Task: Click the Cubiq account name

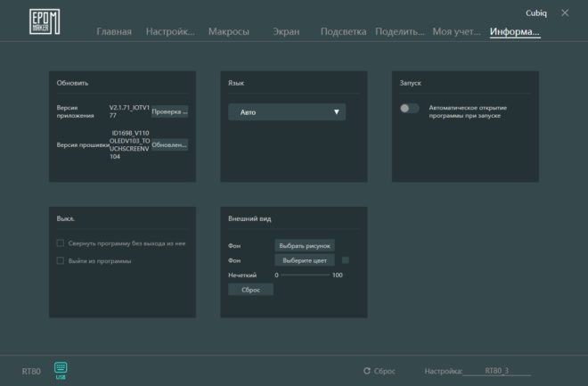Action: coord(535,13)
